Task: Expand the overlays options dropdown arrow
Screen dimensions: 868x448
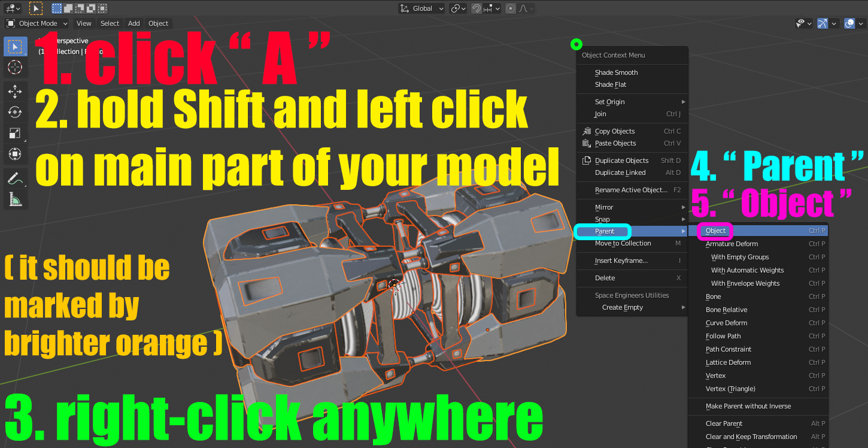Action: pyautogui.click(x=861, y=23)
